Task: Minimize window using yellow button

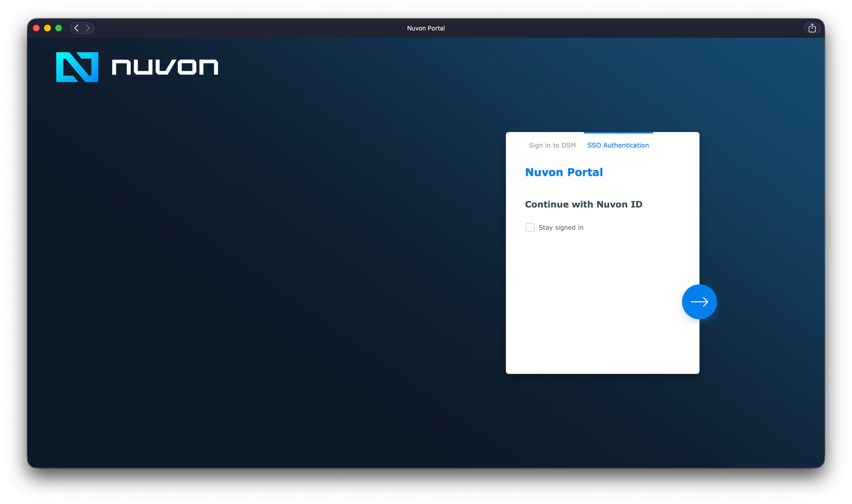Action: coord(47,28)
